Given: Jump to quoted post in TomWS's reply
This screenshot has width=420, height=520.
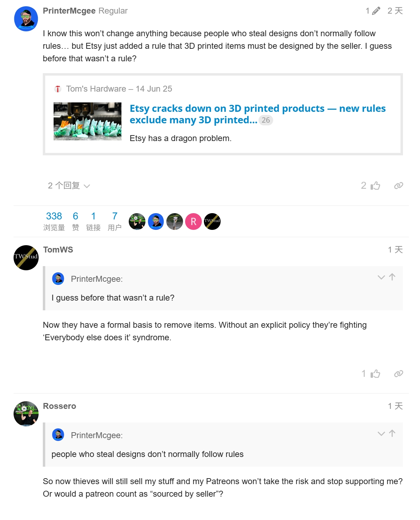Looking at the screenshot, I should [x=392, y=277].
